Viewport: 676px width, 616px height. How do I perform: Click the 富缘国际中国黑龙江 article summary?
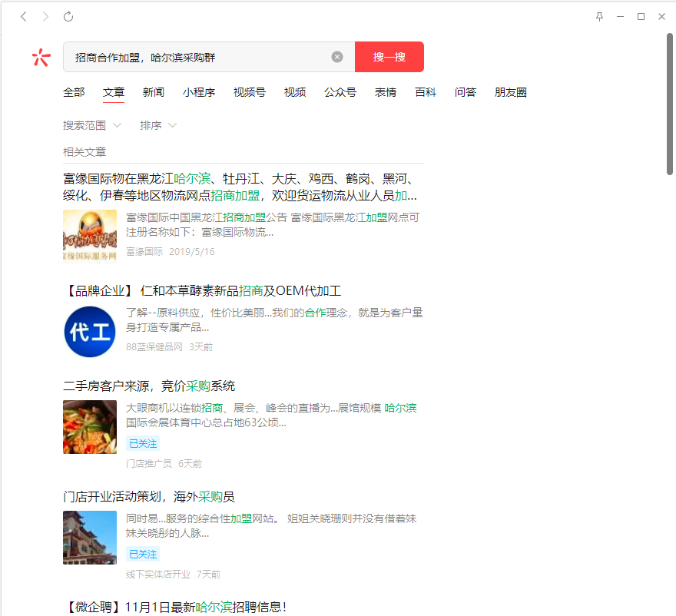(x=273, y=225)
